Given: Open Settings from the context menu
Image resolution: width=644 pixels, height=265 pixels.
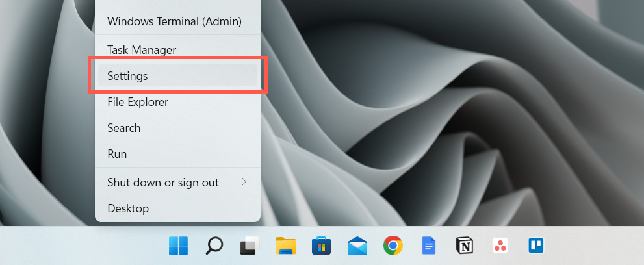Looking at the screenshot, I should [178, 76].
